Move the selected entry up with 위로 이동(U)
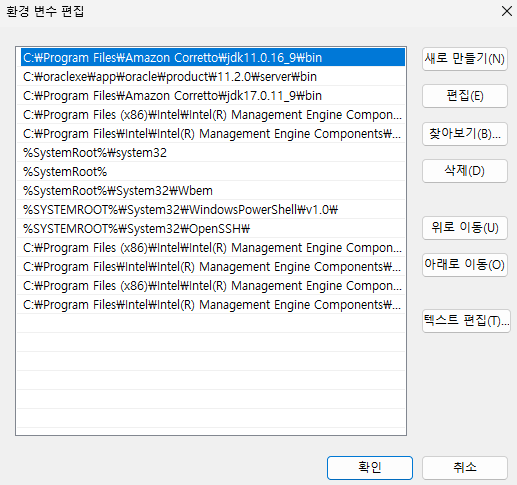Image resolution: width=517 pixels, height=485 pixels. (x=465, y=228)
